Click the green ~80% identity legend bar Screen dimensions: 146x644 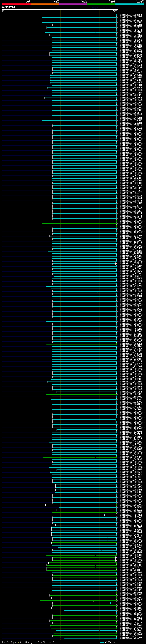point(101,4)
